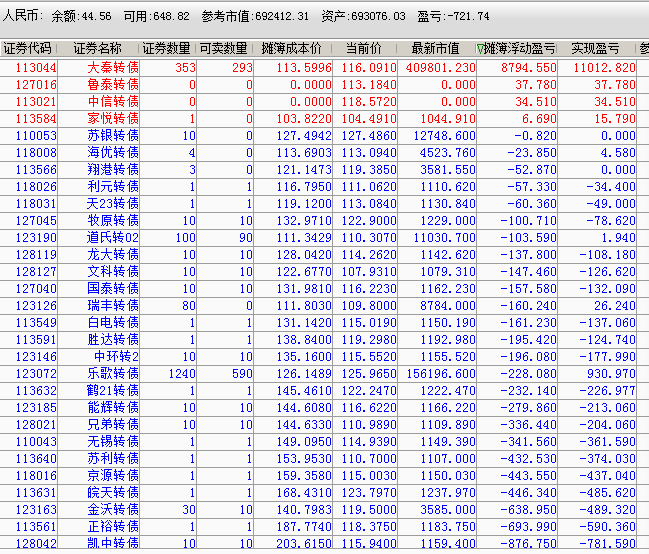Viewport: 649px width, 554px height.
Task: Click market value 409801.230 for 大秦转债
Action: point(440,67)
